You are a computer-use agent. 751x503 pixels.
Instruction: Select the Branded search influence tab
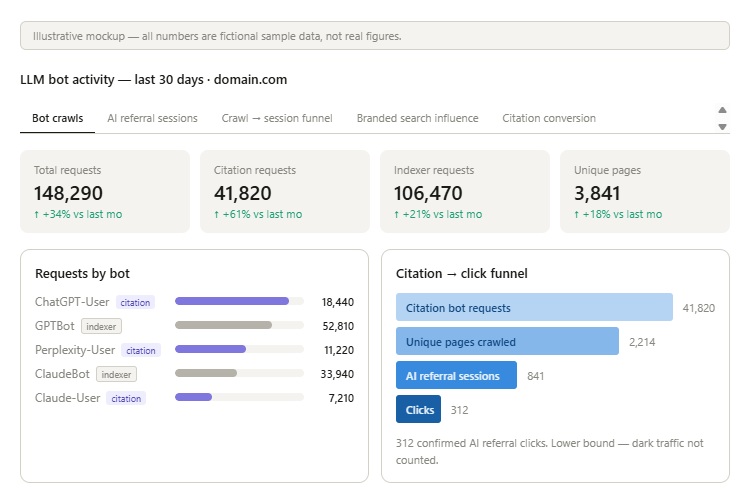click(417, 118)
